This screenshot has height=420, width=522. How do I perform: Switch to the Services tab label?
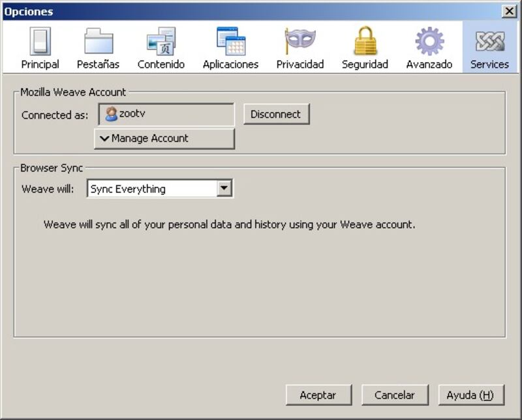489,64
